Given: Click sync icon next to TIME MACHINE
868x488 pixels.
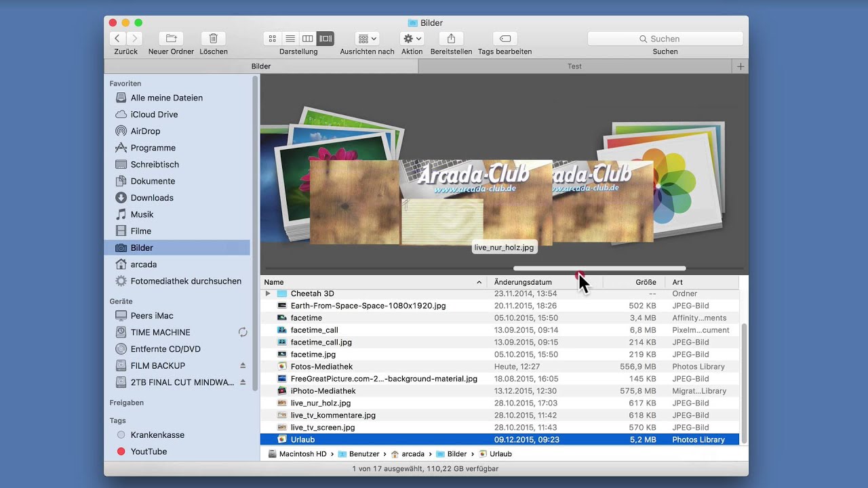Looking at the screenshot, I should (243, 332).
